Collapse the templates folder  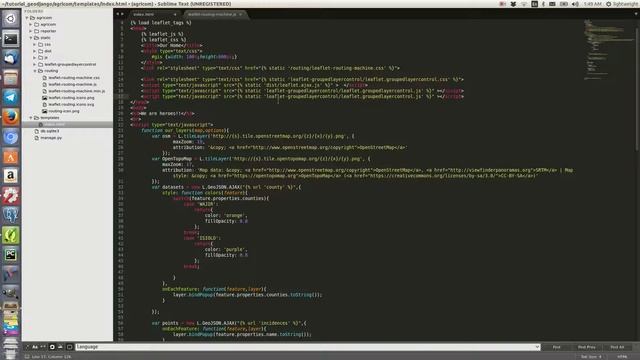pos(31,118)
